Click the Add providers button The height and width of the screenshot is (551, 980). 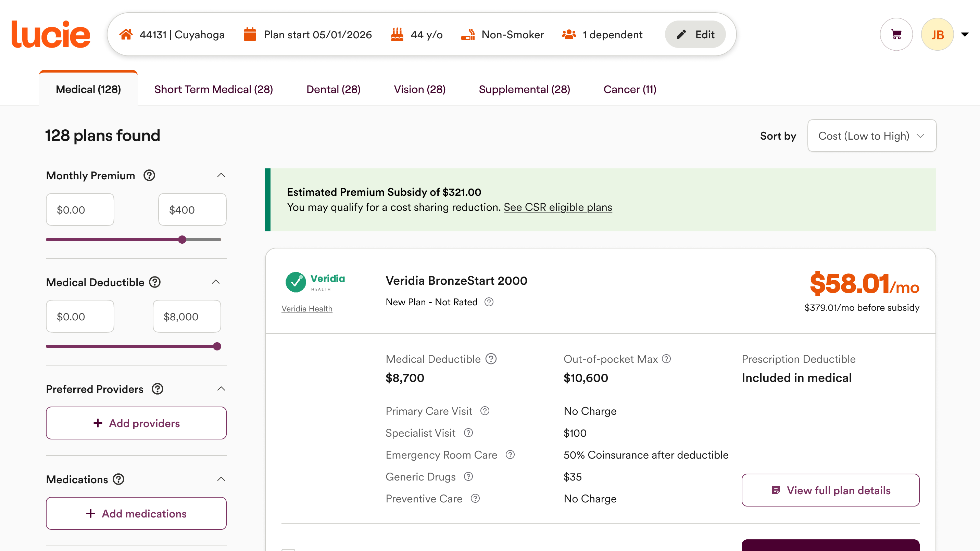(x=136, y=423)
